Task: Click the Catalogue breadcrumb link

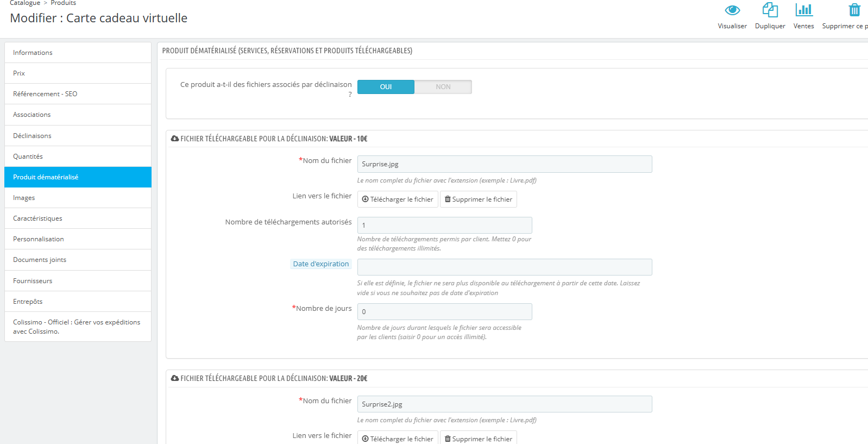Action: [25, 3]
